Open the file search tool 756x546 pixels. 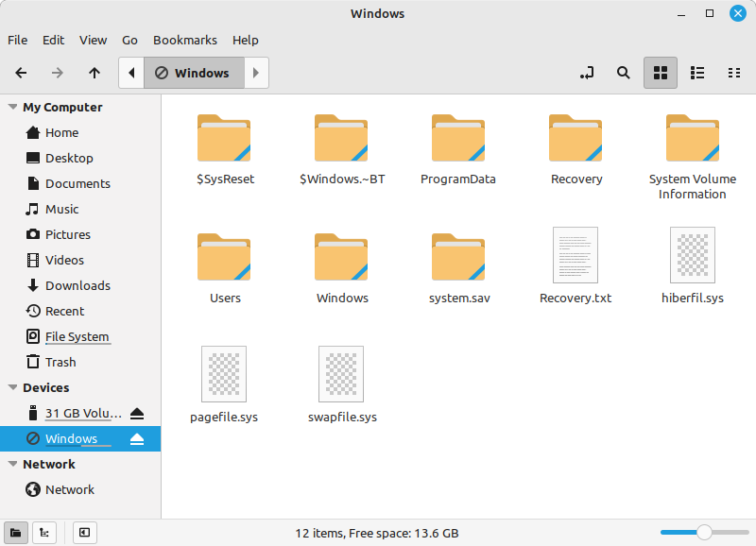(624, 73)
